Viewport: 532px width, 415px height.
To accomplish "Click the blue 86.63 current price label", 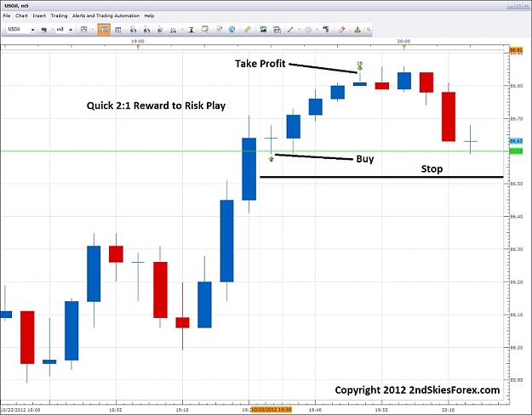I will coord(516,141).
